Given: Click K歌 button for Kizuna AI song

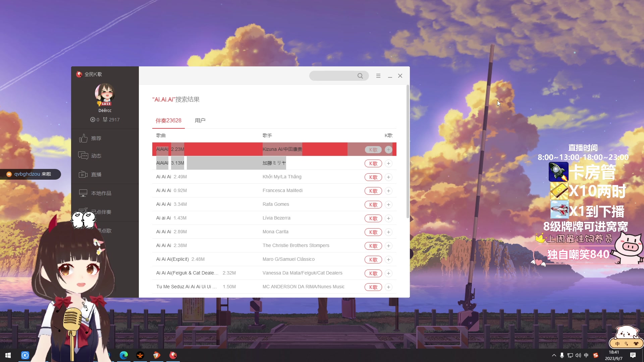Looking at the screenshot, I should pyautogui.click(x=373, y=149).
